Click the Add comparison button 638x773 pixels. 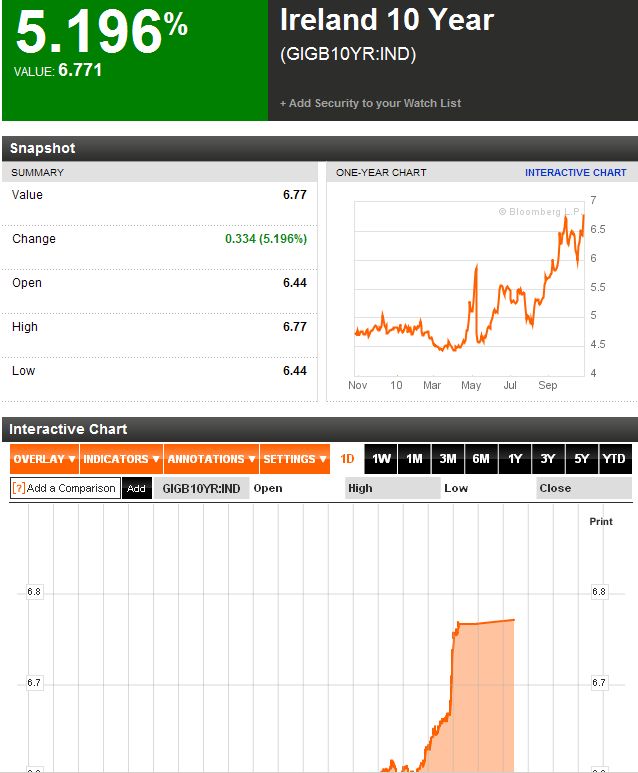point(137,488)
